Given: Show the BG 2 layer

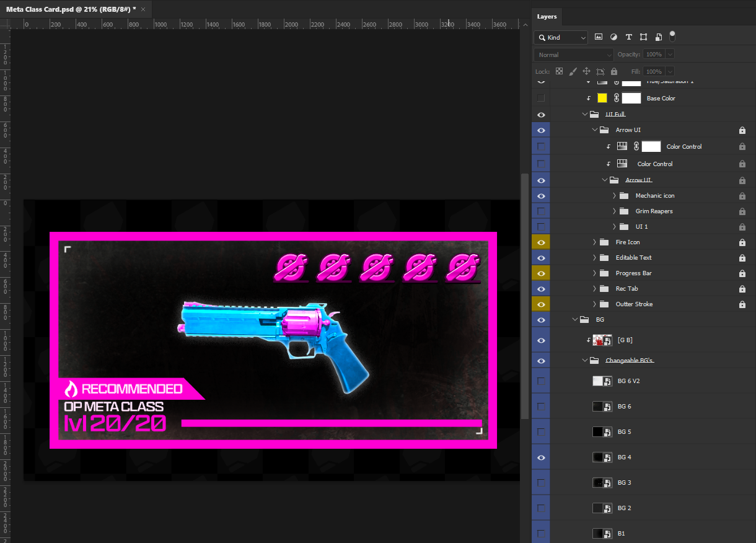Looking at the screenshot, I should pyautogui.click(x=541, y=508).
